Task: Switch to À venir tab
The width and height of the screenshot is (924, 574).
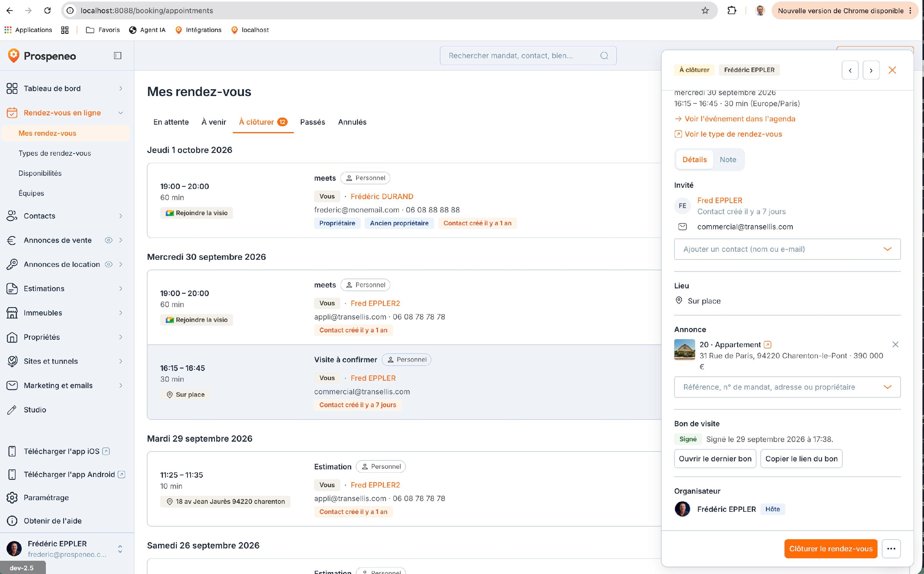Action: pos(213,122)
